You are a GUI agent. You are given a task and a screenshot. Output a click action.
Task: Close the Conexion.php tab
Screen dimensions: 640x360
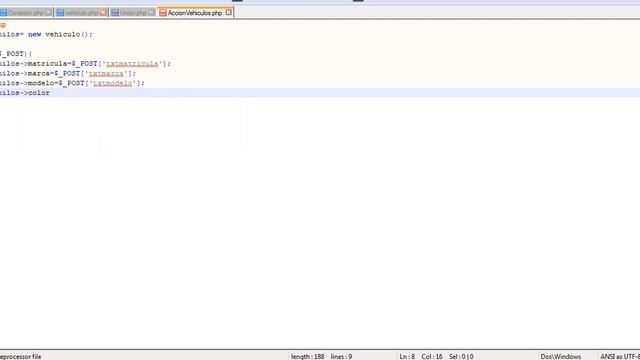coord(49,13)
